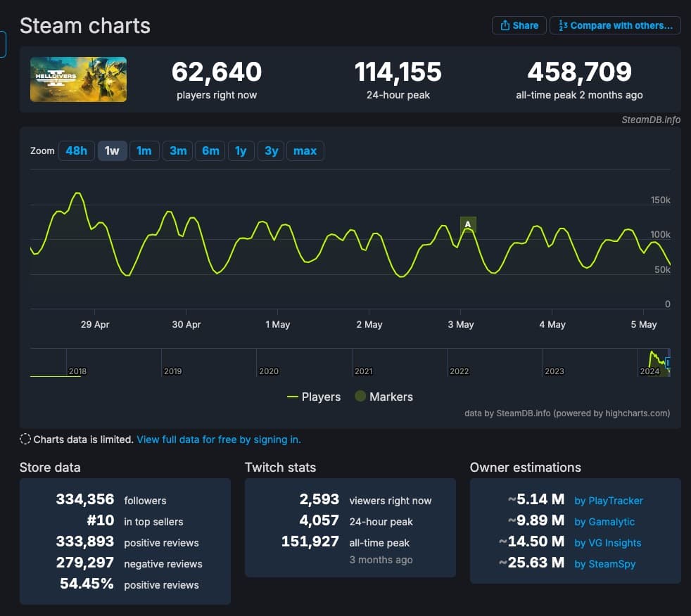Click the 2018 label in chart navigator
This screenshot has width=691, height=616.
pos(77,371)
